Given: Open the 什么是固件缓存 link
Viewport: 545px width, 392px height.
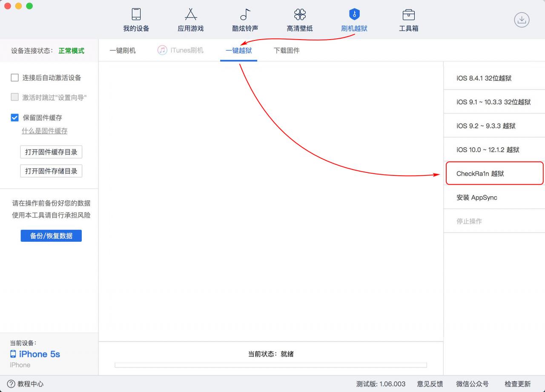Looking at the screenshot, I should tap(45, 131).
